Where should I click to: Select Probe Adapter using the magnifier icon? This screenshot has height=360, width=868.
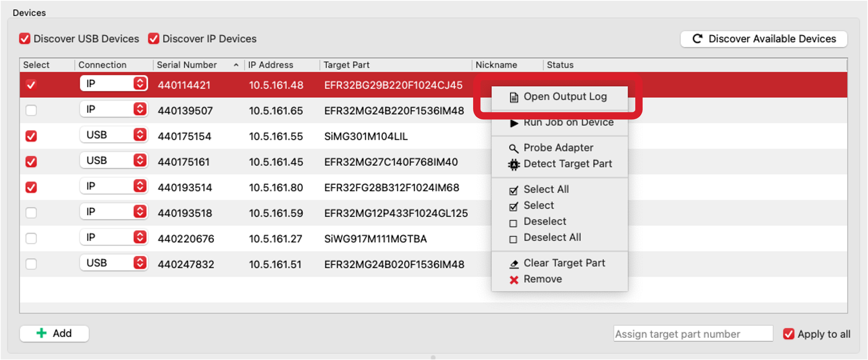[513, 148]
